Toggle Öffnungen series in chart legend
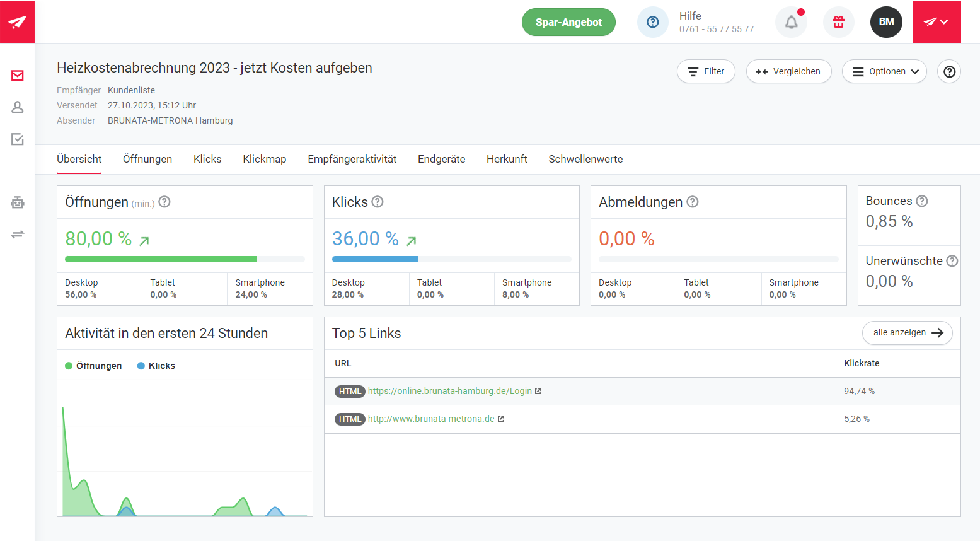 tap(93, 366)
